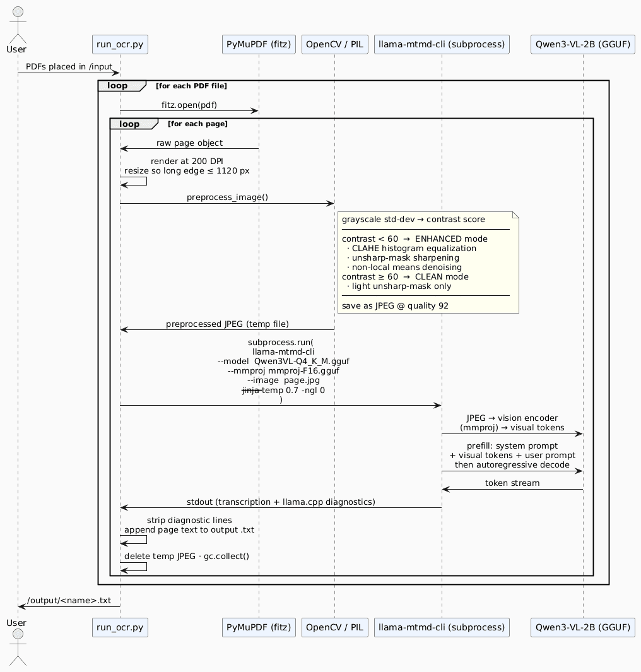The height and width of the screenshot is (672, 641).
Task: Click the inner loop label 'for each page'
Action: pyautogui.click(x=197, y=124)
